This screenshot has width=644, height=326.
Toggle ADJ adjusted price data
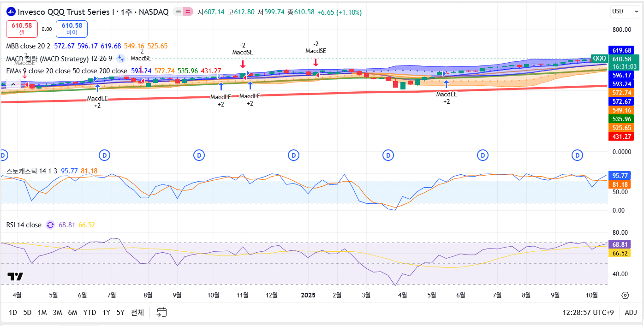pos(631,312)
